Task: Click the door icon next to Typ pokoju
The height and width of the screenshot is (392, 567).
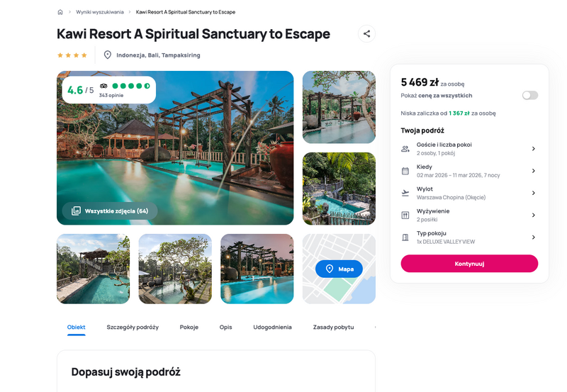Action: pos(405,237)
